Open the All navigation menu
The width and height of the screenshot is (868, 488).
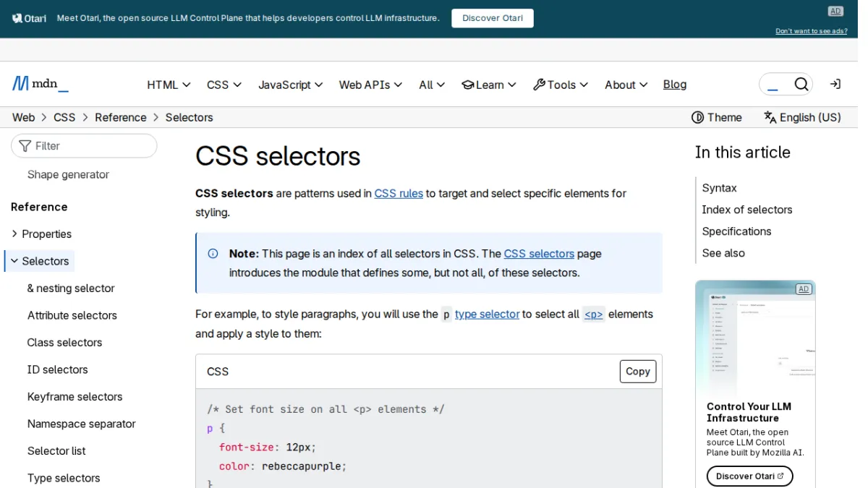(432, 85)
